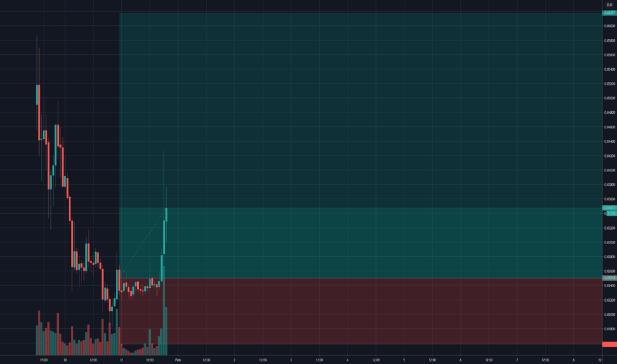Click the 0.06000 price axis label
Image resolution: width=617 pixels, height=364 pixels.
pyautogui.click(x=610, y=26)
